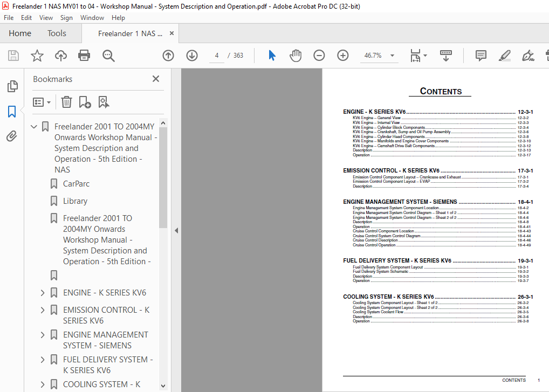Select EMISSION CONTROL - K SERIES KV6 bookmark
This screenshot has height=392, width=549.
(106, 315)
